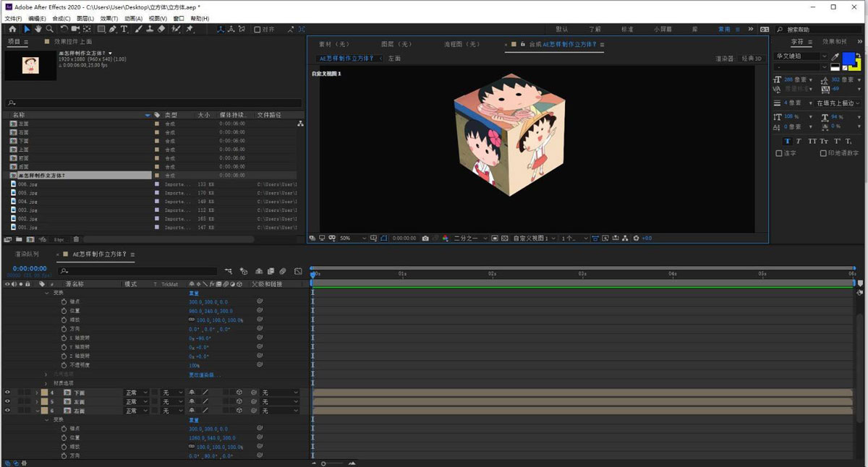
Task: Select the Pen tool
Action: point(113,29)
